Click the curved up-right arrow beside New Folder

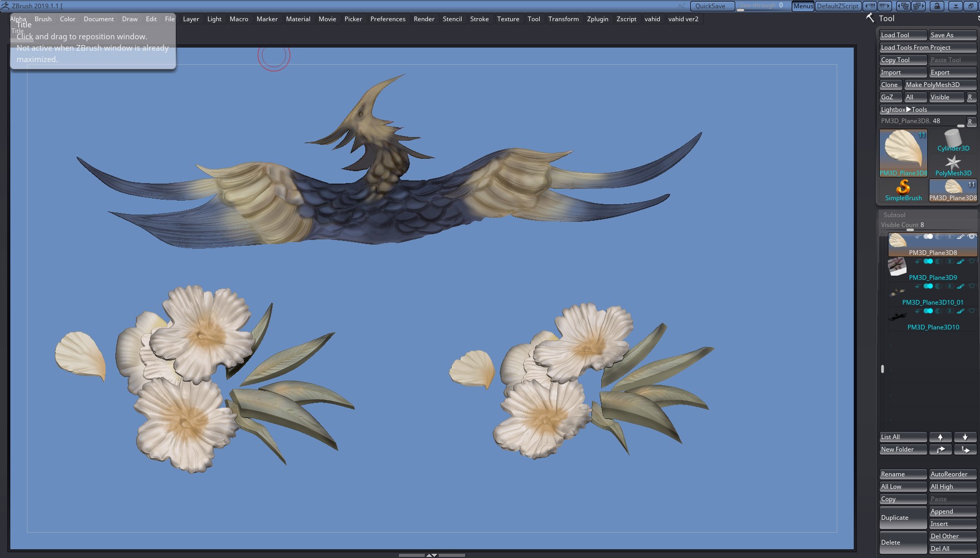[x=940, y=449]
